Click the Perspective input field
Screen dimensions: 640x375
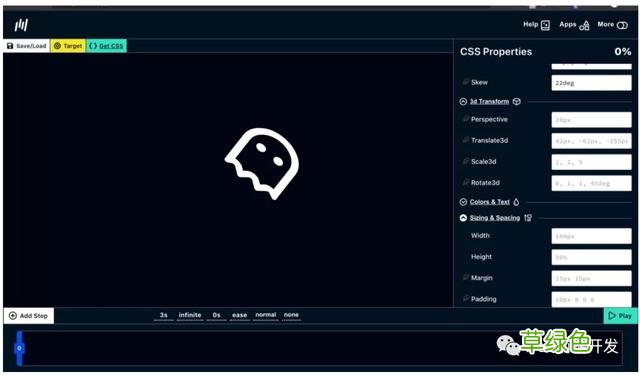(x=591, y=120)
